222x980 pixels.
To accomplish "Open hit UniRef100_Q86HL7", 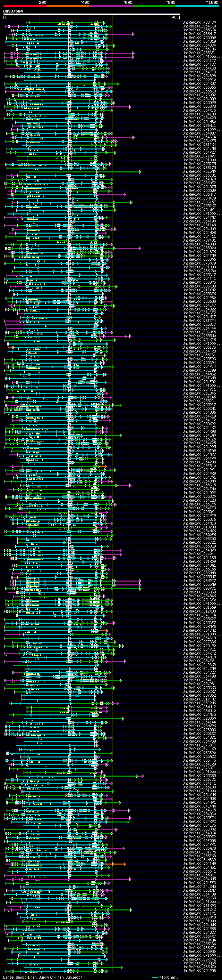I will (x=199, y=34).
